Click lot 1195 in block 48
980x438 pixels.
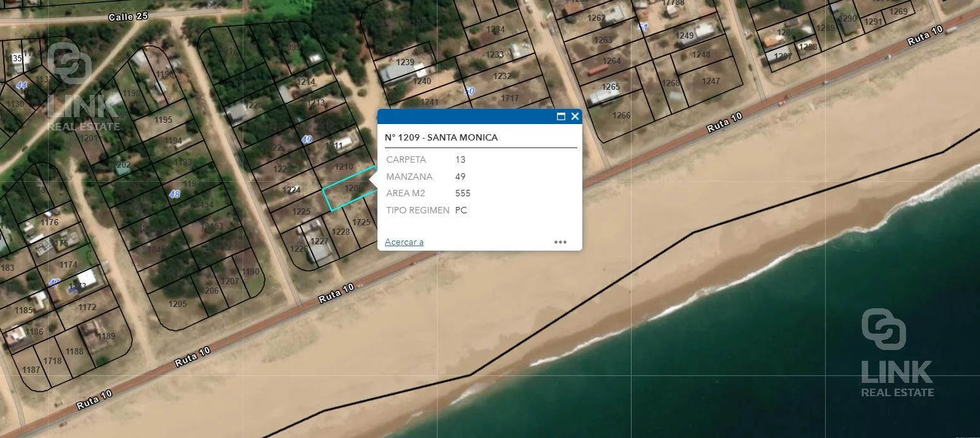[x=163, y=120]
